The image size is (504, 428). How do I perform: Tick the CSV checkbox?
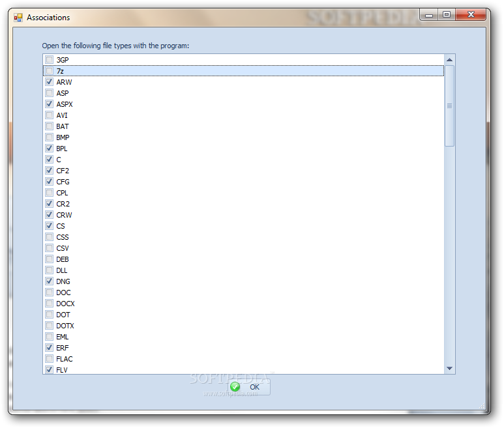pos(49,248)
